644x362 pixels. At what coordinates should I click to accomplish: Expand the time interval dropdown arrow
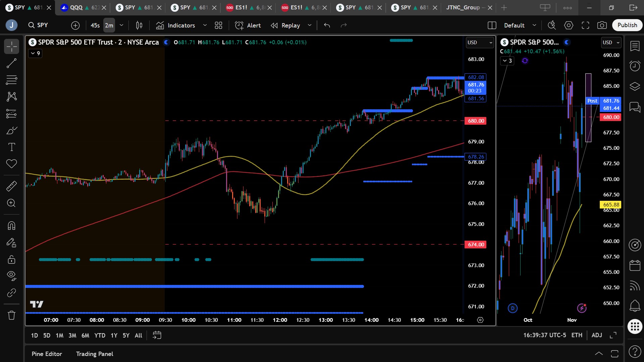point(121,25)
